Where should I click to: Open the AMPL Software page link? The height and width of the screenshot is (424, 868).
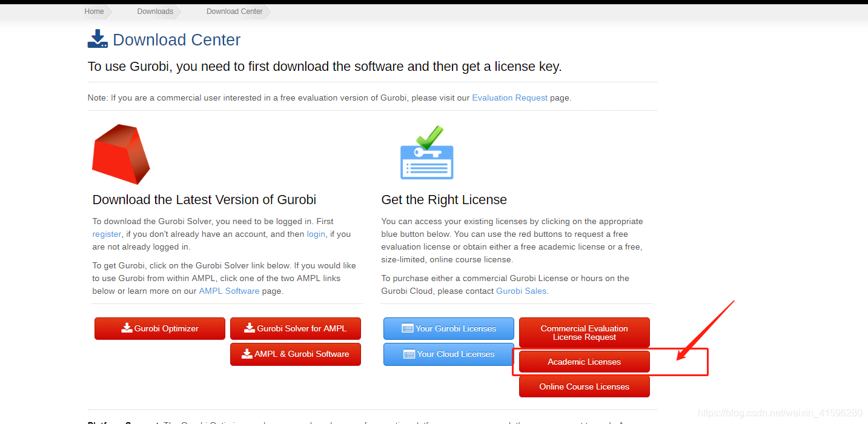tap(229, 291)
